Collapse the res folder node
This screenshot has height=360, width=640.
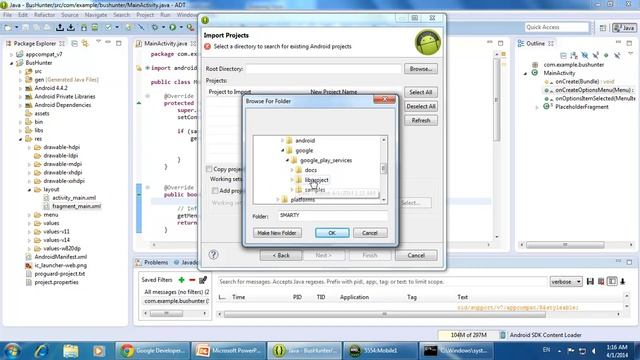20,139
